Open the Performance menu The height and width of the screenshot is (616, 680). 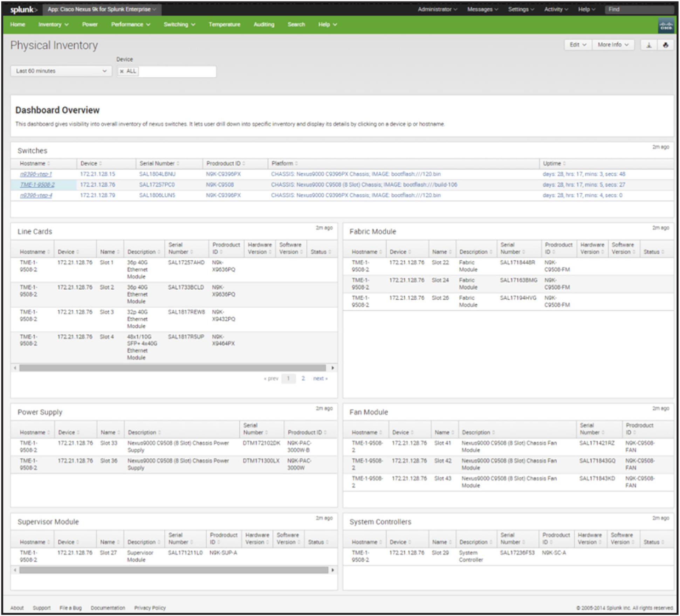pos(130,25)
